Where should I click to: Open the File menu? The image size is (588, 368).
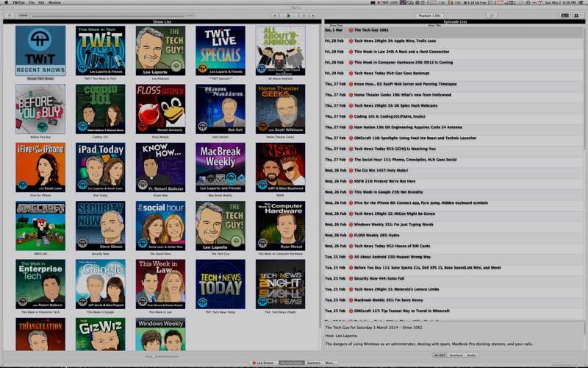(x=32, y=2)
